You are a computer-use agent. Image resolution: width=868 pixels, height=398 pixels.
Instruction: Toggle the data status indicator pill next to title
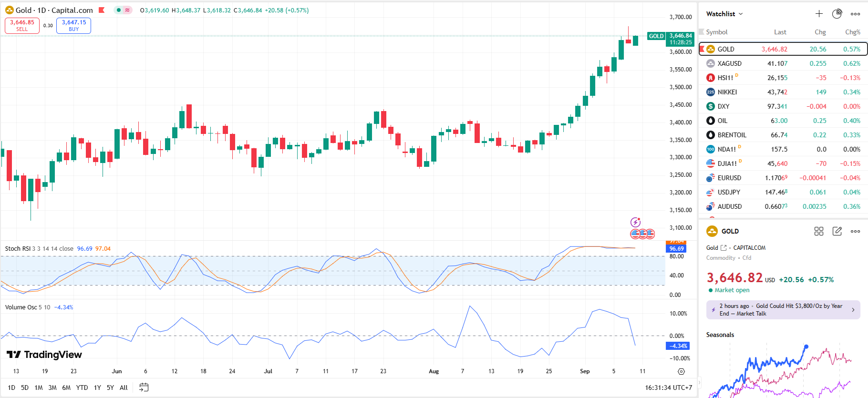123,10
